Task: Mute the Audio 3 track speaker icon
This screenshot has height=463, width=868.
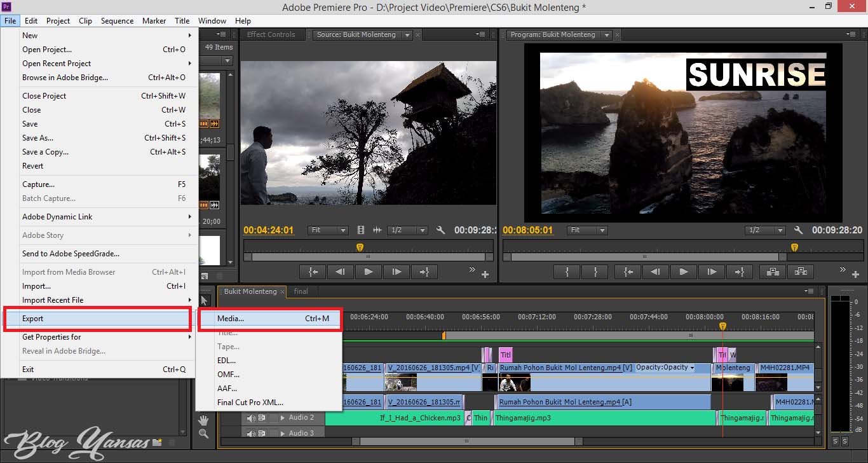Action: [251, 432]
